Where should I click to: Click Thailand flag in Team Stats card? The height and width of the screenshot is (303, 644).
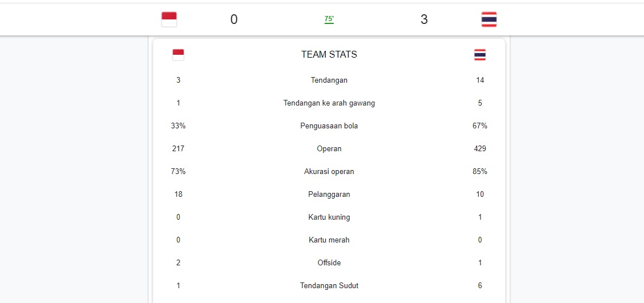[480, 55]
